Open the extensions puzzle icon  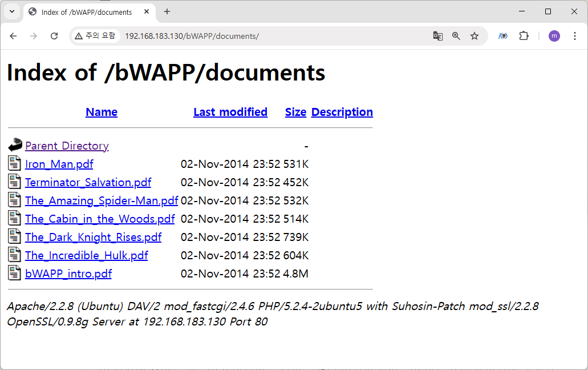coord(524,36)
